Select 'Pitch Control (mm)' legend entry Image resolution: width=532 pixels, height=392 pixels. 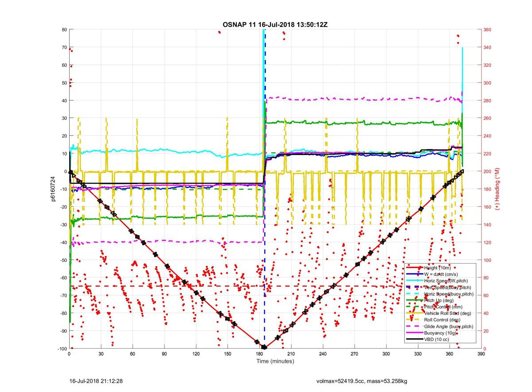pyautogui.click(x=443, y=307)
